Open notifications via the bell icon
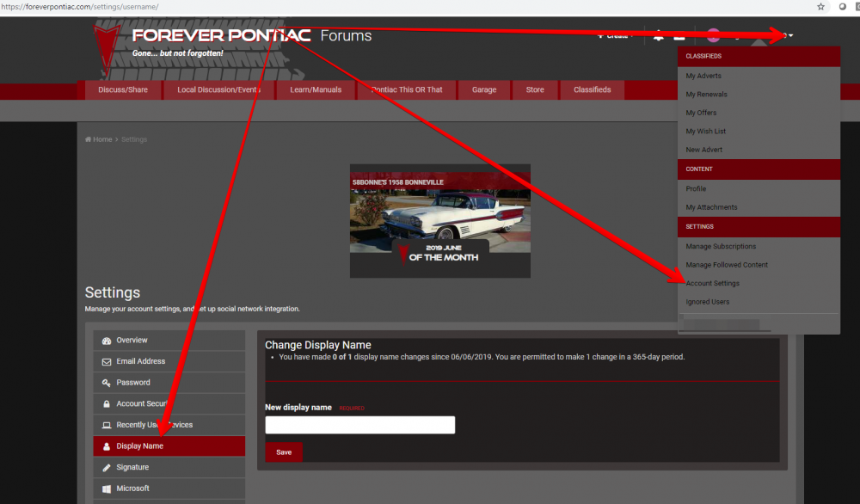860x504 pixels. pyautogui.click(x=659, y=35)
